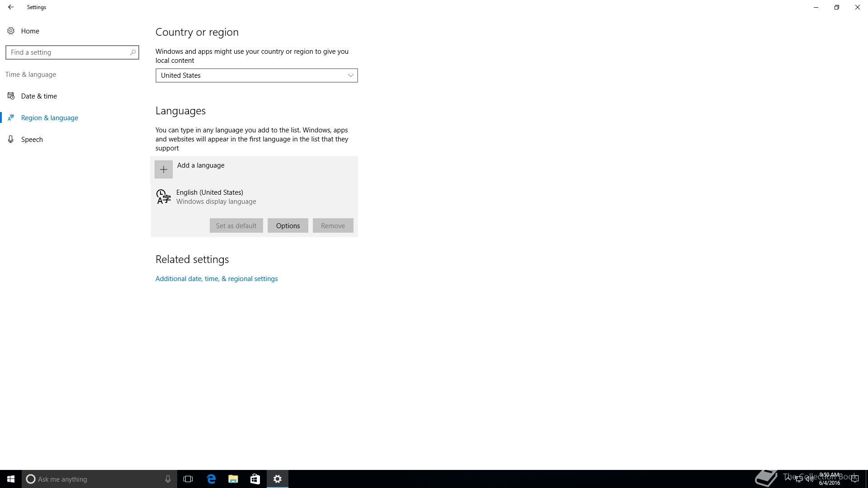This screenshot has width=868, height=488.
Task: Show hidden system tray icons
Action: click(788, 479)
